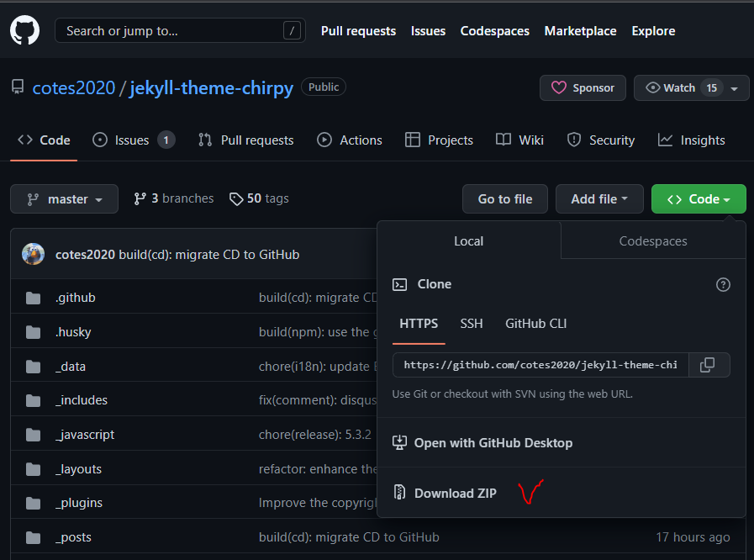The height and width of the screenshot is (560, 754).
Task: Click the folder icon beside .github
Action: (x=33, y=298)
